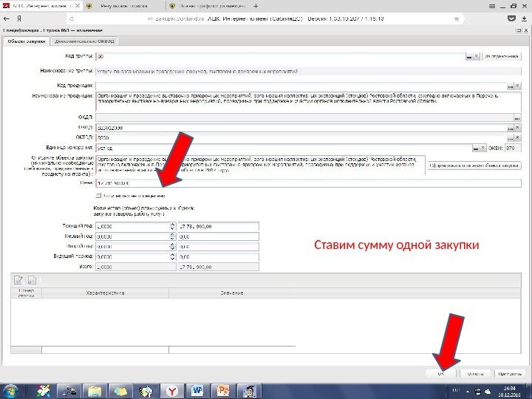
Task: Click the Единица измерения field
Action: coord(284,149)
